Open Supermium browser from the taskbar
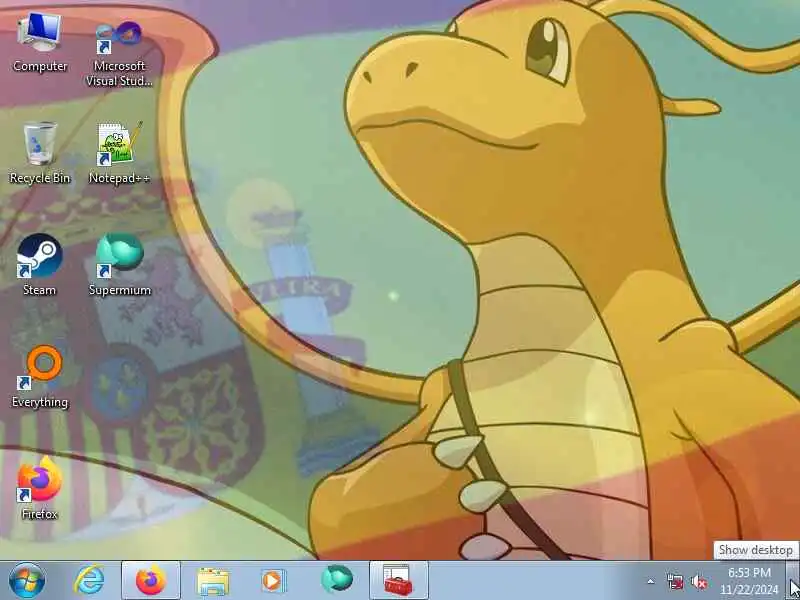800x600 pixels. tap(337, 580)
